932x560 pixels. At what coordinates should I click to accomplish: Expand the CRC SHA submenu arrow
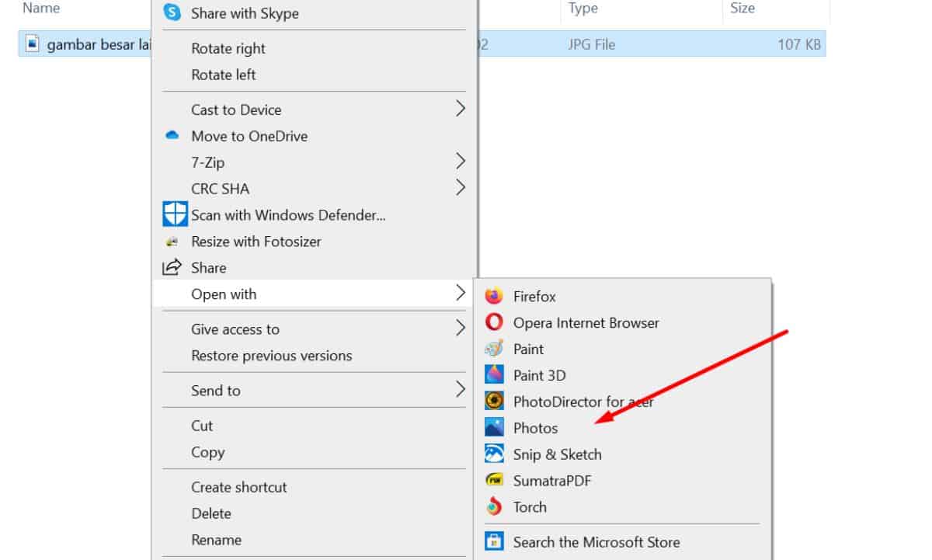click(x=461, y=188)
